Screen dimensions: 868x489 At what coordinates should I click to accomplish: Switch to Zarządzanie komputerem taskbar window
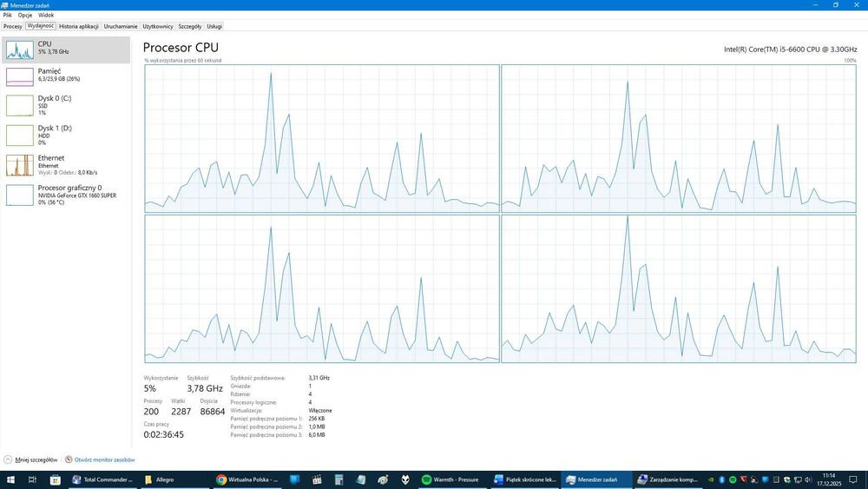pyautogui.click(x=668, y=479)
